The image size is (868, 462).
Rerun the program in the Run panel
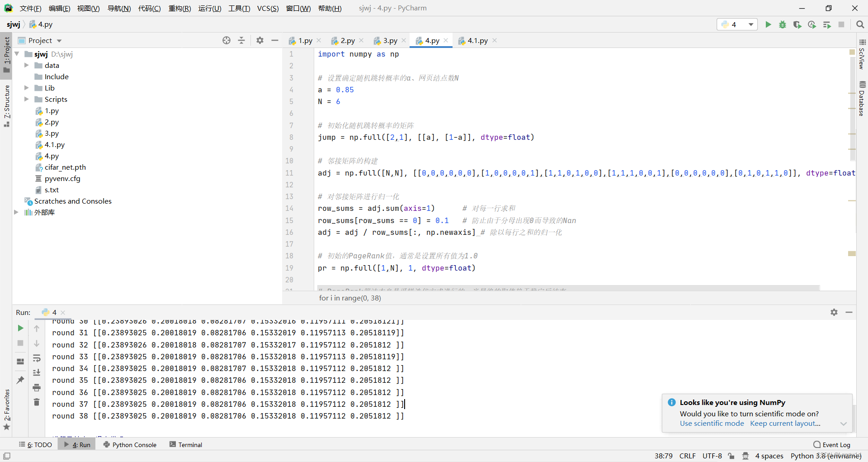click(x=20, y=328)
